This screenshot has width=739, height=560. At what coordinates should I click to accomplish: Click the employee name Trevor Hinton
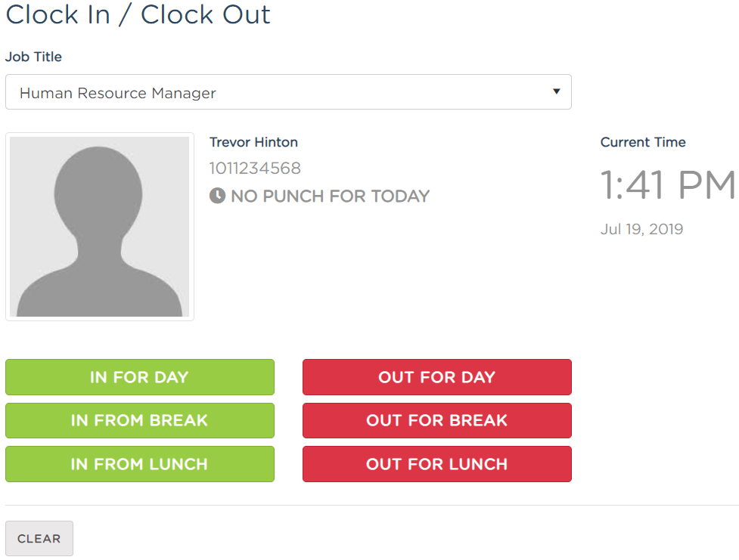click(x=253, y=142)
